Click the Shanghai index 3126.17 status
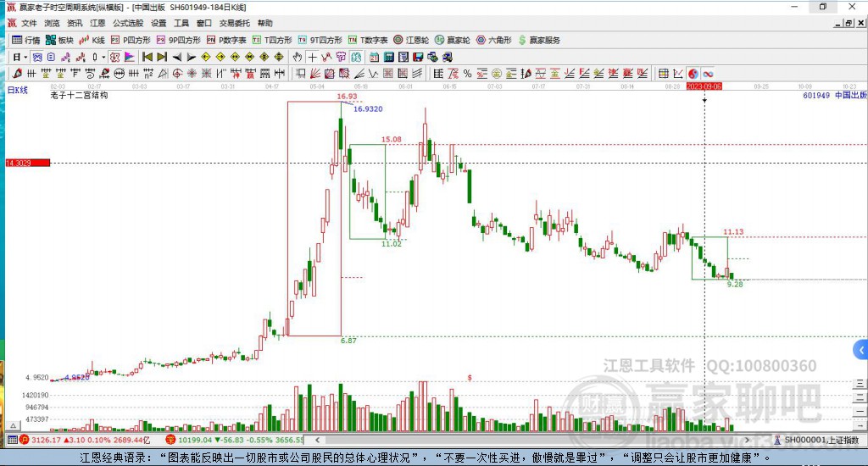Screen dimensions: 868x466 tap(85, 440)
